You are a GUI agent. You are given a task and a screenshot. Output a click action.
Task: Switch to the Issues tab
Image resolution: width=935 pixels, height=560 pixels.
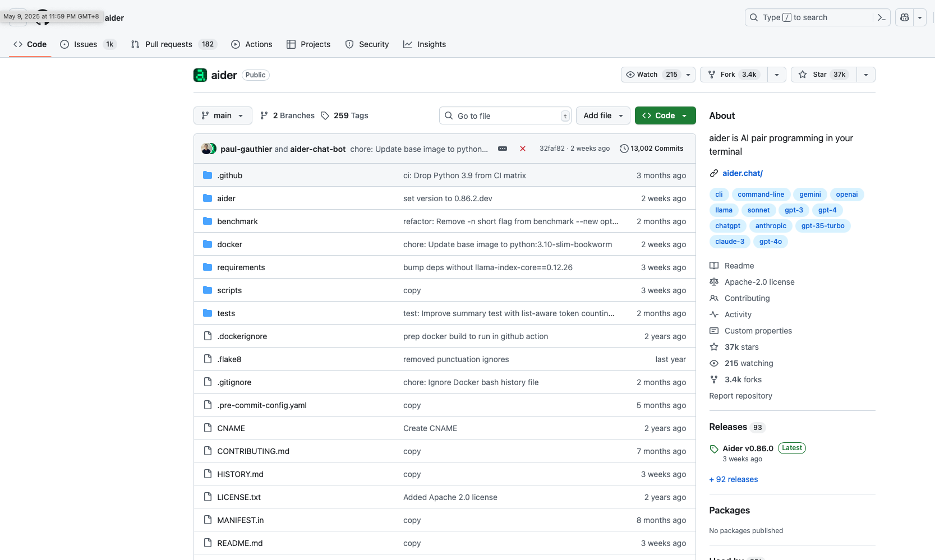pos(88,44)
